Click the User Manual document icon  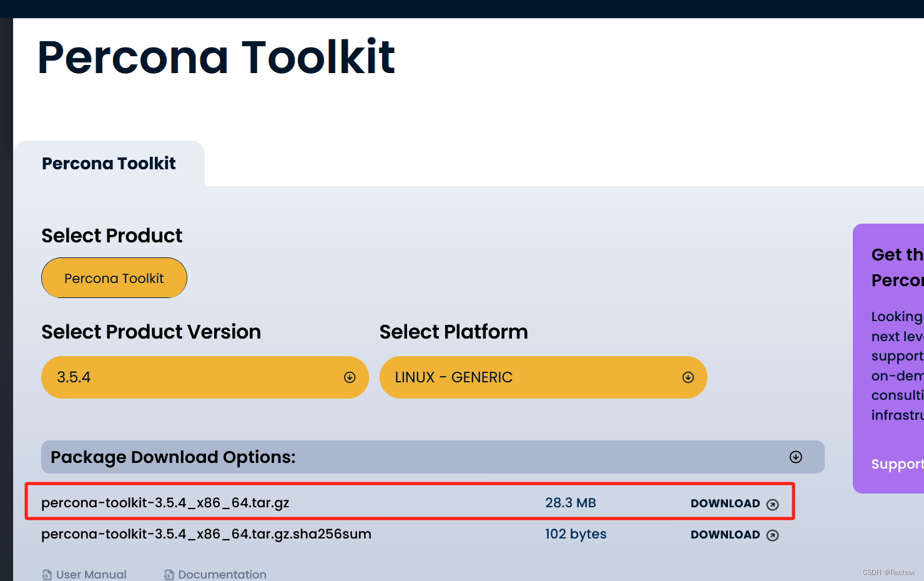pos(47,575)
